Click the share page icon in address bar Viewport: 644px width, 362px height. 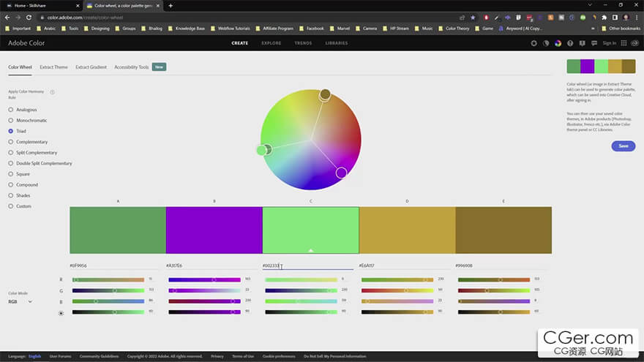[462, 18]
